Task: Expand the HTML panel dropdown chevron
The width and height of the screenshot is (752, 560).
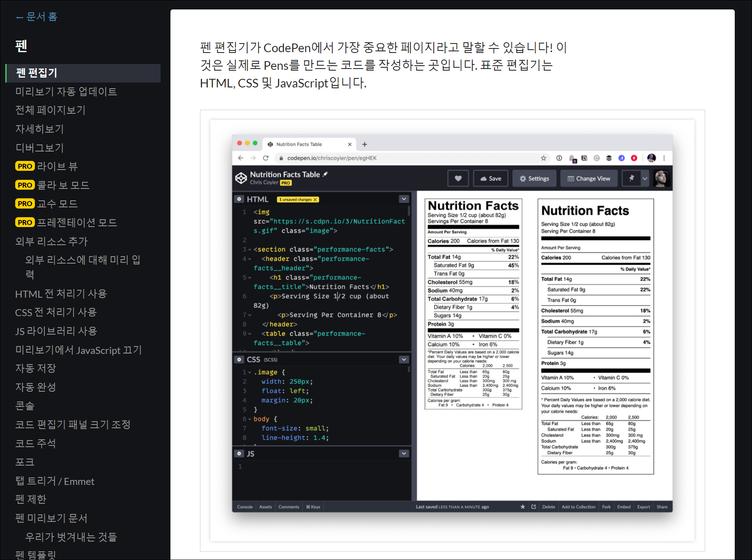Action: (404, 199)
